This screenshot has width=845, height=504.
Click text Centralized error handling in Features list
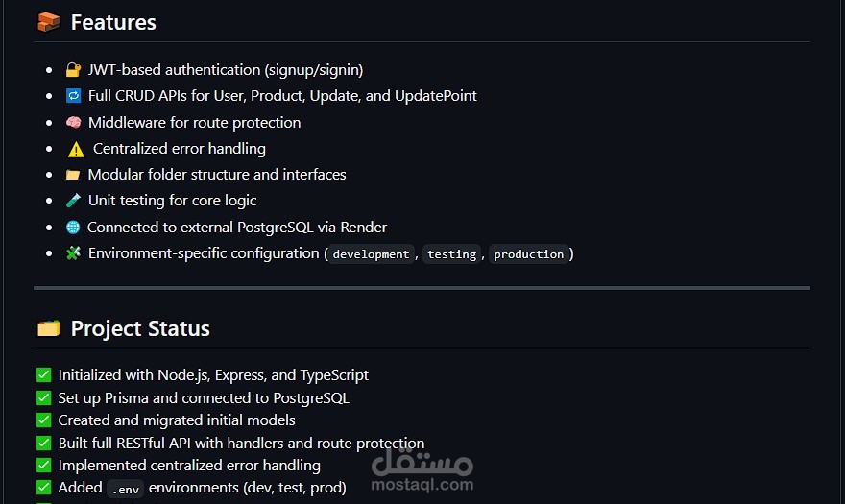[x=180, y=149]
